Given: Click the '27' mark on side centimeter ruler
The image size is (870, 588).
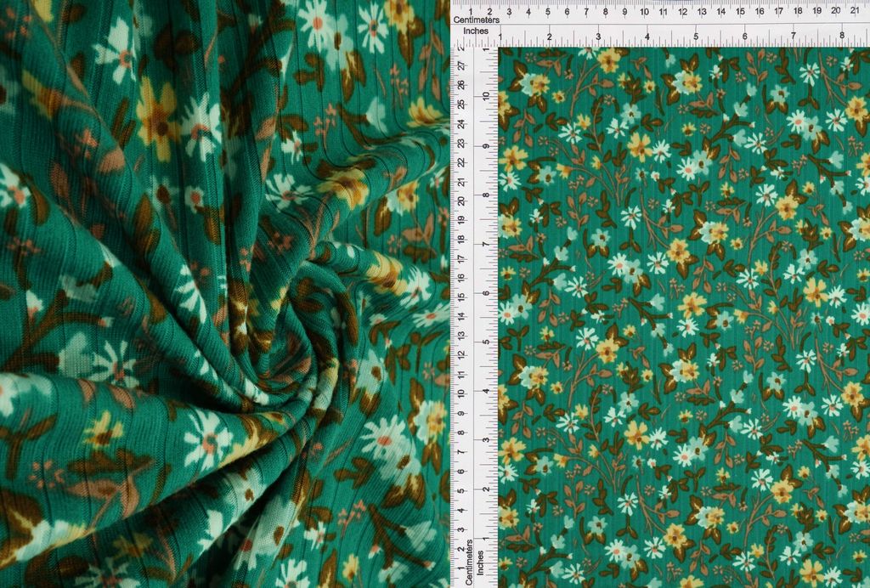Looking at the screenshot, I should tap(460, 65).
